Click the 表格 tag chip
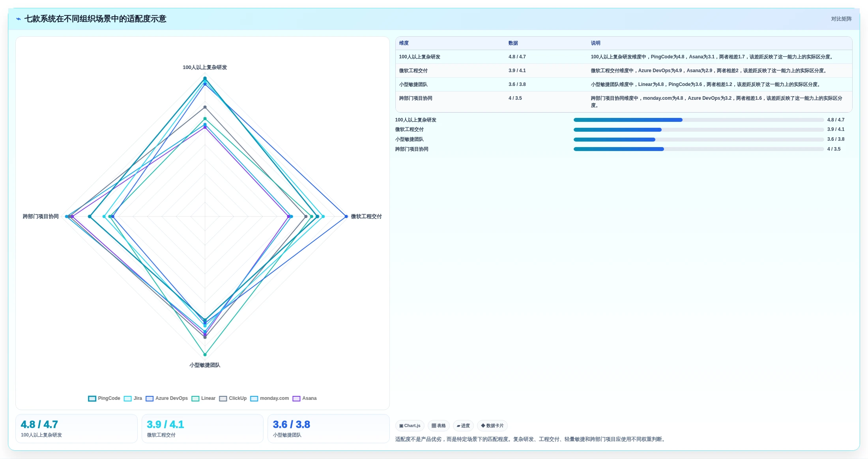The image size is (868, 459). [438, 425]
